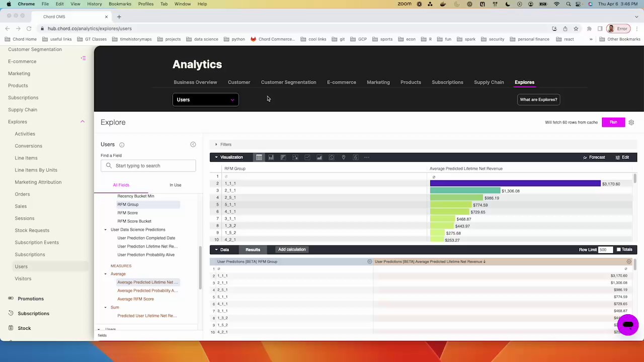Viewport: 644px width, 362px height.
Task: Click the purple 1_1_1 revenue bar
Action: [x=515, y=184]
